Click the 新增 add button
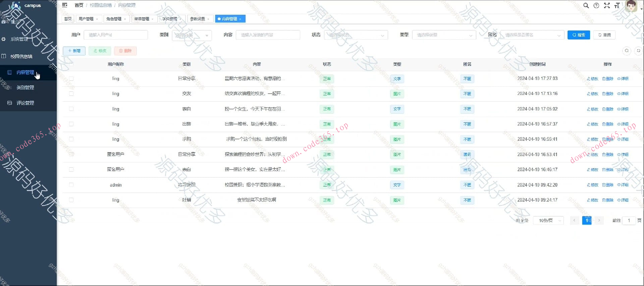The image size is (644, 286). pyautogui.click(x=74, y=51)
